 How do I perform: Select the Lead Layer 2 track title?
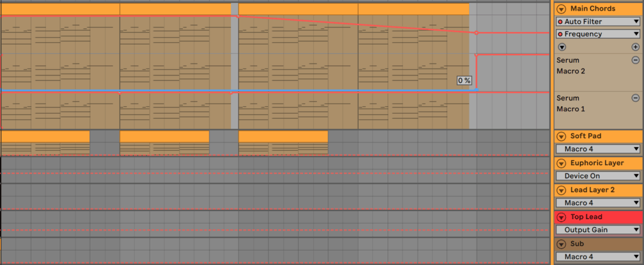pyautogui.click(x=594, y=190)
